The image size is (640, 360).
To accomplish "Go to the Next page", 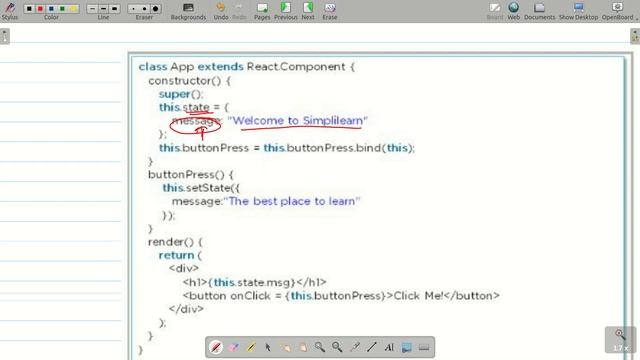I will [308, 11].
